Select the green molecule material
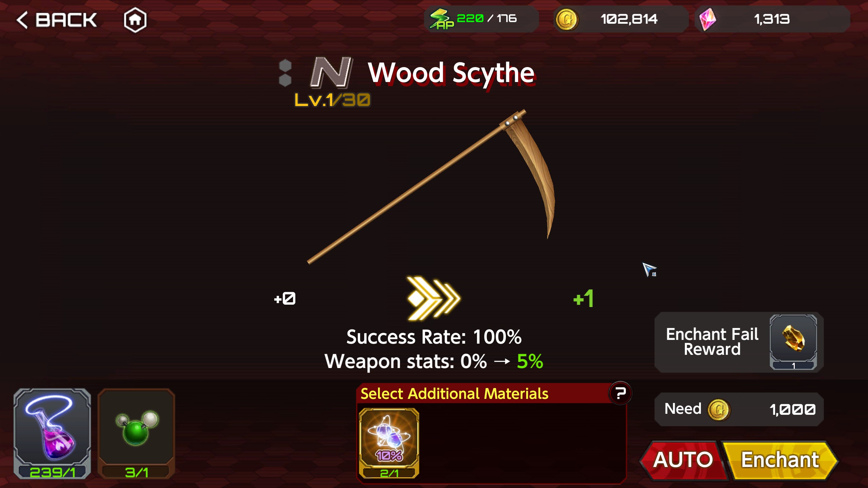868x488 pixels. (x=136, y=433)
